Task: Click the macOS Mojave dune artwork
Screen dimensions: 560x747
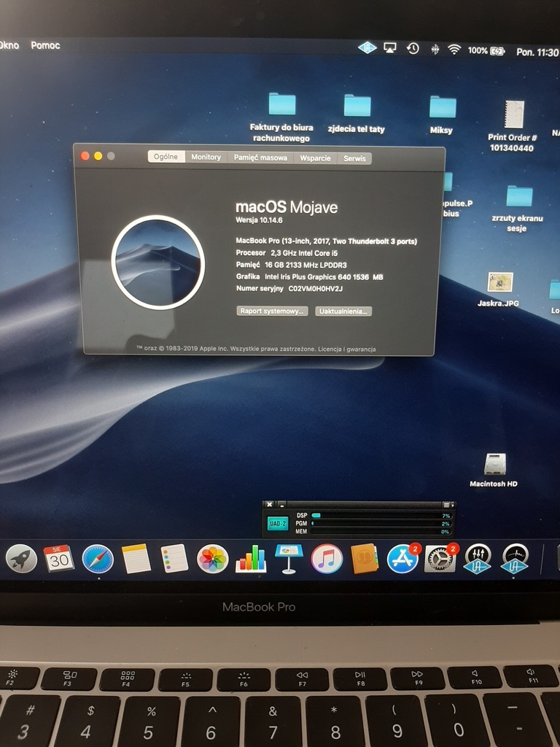Action: [x=158, y=263]
